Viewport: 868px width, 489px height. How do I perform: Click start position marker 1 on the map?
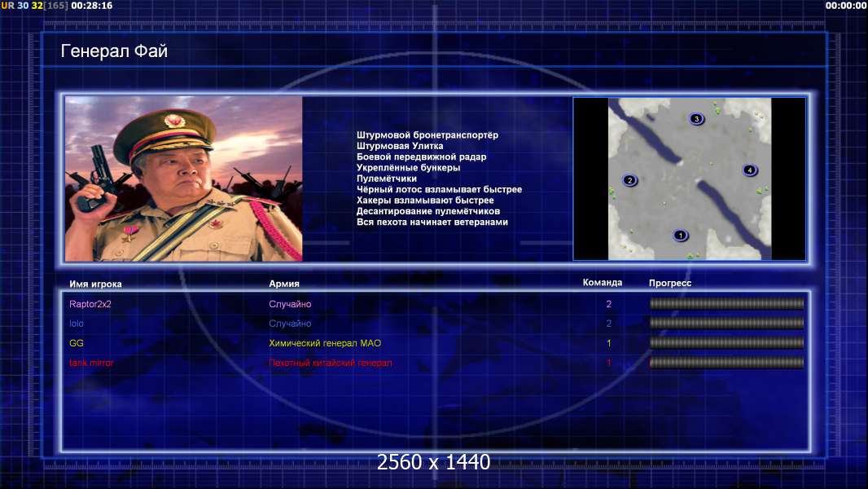point(681,236)
